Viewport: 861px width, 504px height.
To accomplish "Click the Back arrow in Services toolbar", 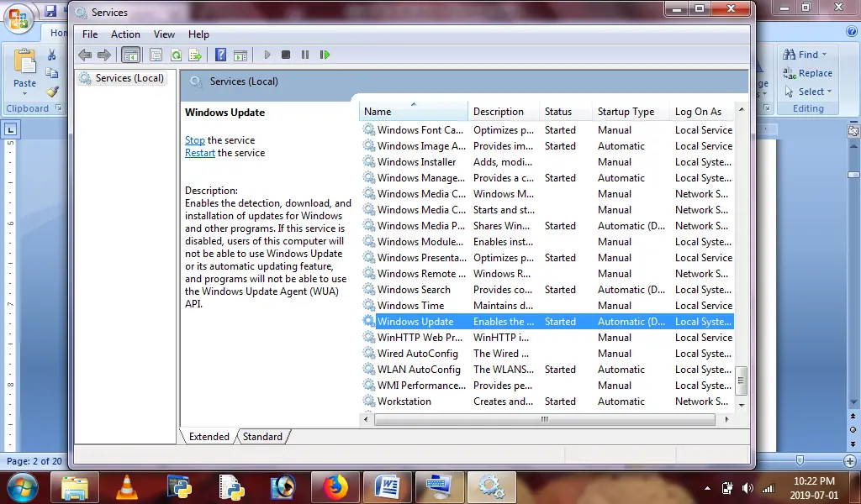I will point(85,55).
